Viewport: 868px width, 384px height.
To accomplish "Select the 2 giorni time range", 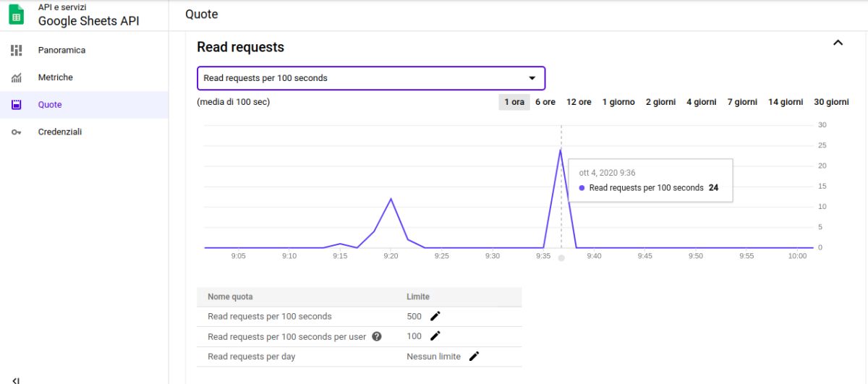I will (660, 102).
